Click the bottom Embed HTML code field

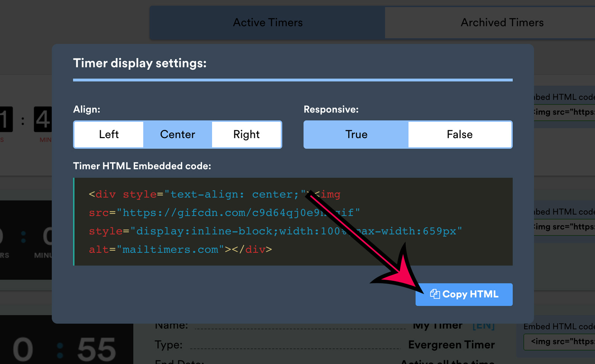(x=562, y=341)
